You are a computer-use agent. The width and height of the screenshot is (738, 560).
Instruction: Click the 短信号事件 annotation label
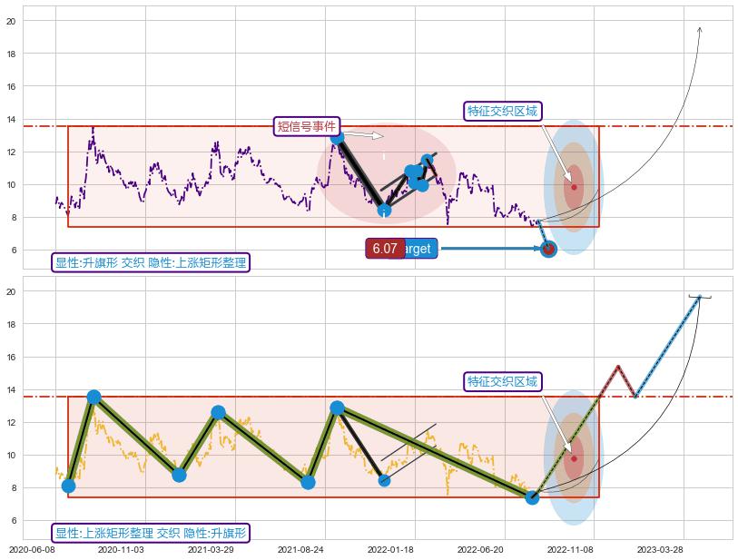point(307,126)
